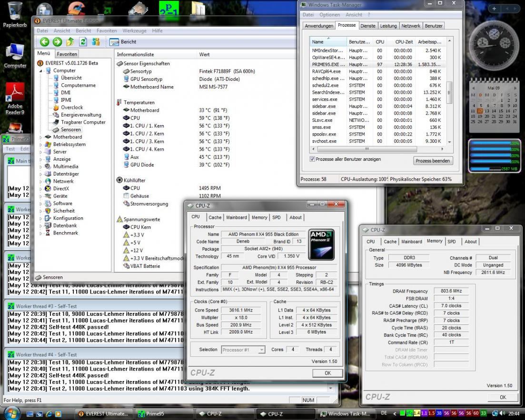525x420 pixels.
Task: Open Optionen menu in Task-Manager
Action: [x=329, y=15]
